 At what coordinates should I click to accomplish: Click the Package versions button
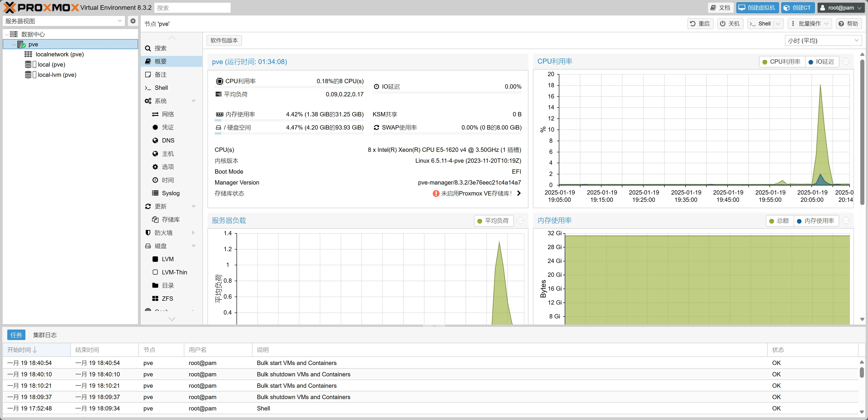point(224,40)
